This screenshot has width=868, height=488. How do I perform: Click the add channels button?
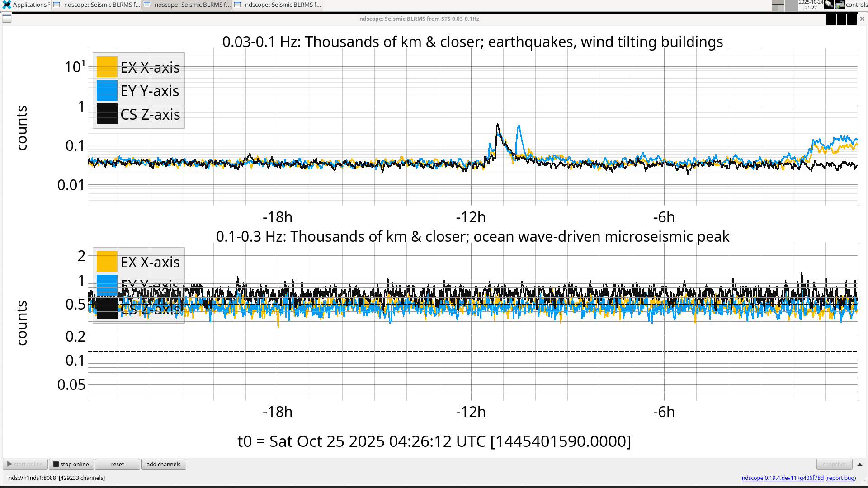163,464
